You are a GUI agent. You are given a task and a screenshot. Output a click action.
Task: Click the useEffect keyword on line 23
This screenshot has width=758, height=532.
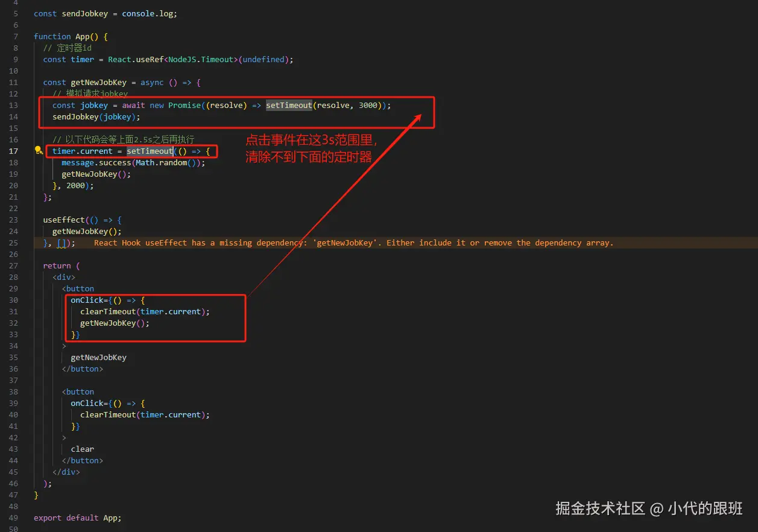point(63,220)
